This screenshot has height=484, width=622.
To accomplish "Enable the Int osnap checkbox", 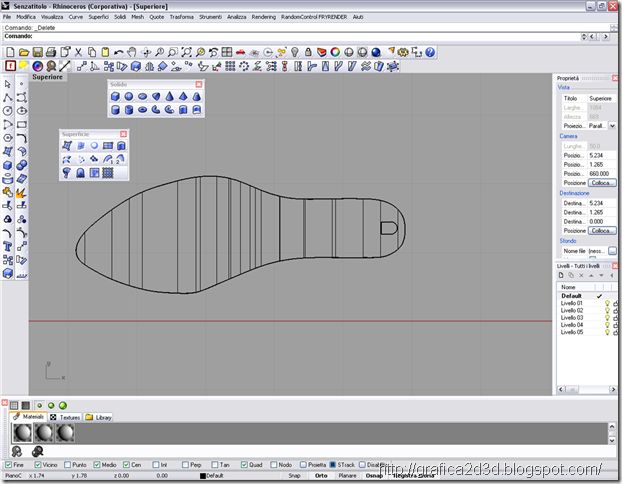I will (x=156, y=465).
